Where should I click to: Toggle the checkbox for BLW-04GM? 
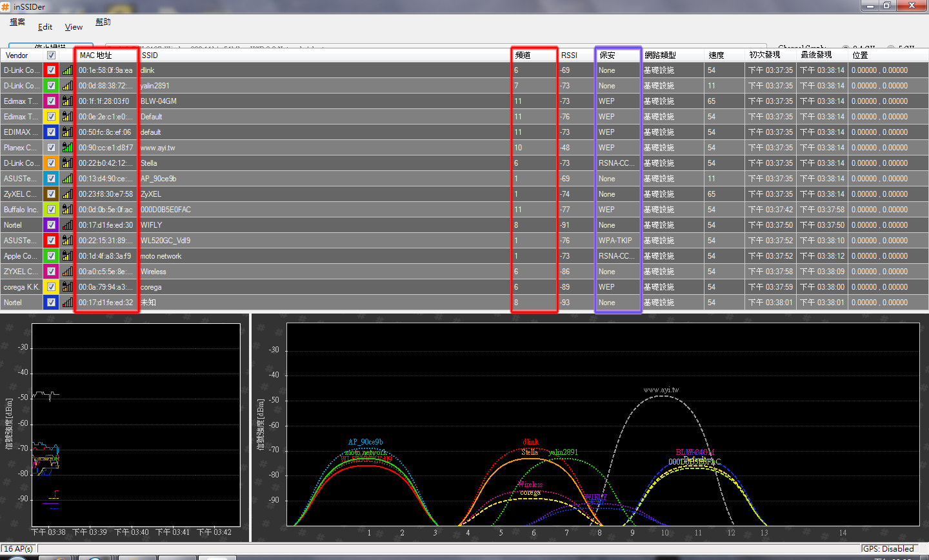pos(51,101)
